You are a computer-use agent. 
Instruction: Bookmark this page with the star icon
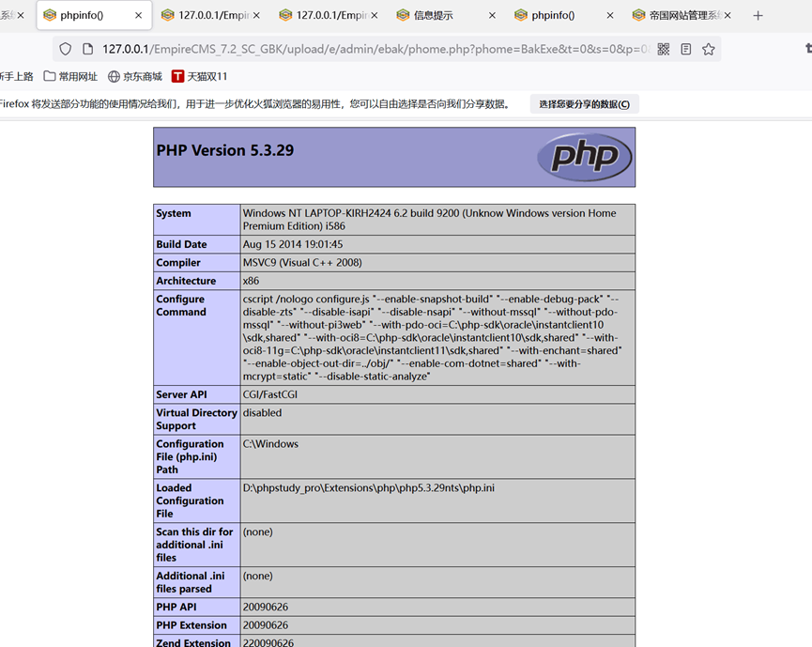(x=709, y=49)
